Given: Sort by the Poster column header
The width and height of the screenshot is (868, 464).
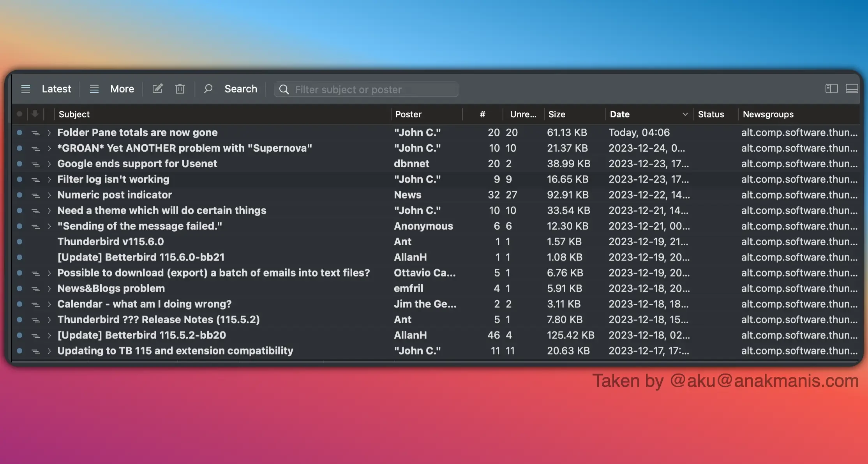Looking at the screenshot, I should pos(427,114).
